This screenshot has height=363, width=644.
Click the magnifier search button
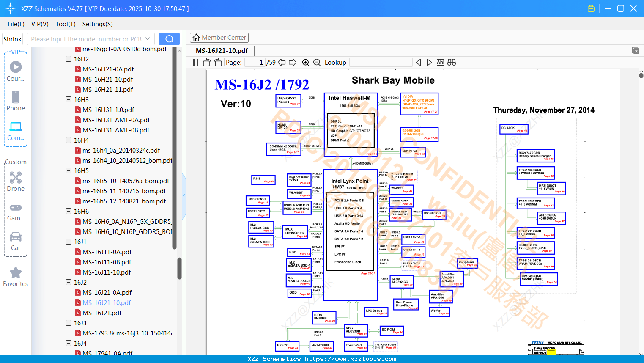click(169, 39)
